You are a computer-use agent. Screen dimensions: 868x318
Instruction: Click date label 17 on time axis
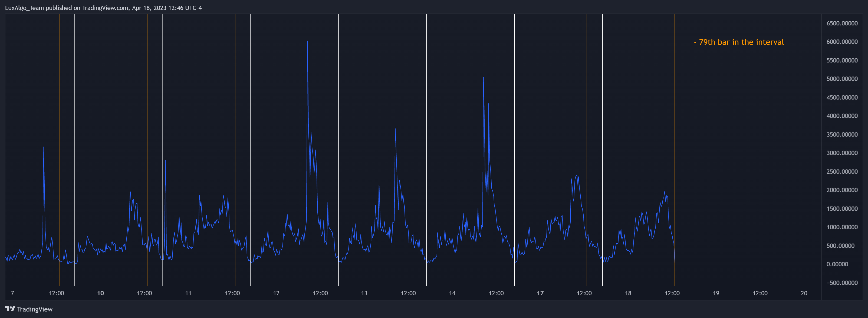pos(540,293)
